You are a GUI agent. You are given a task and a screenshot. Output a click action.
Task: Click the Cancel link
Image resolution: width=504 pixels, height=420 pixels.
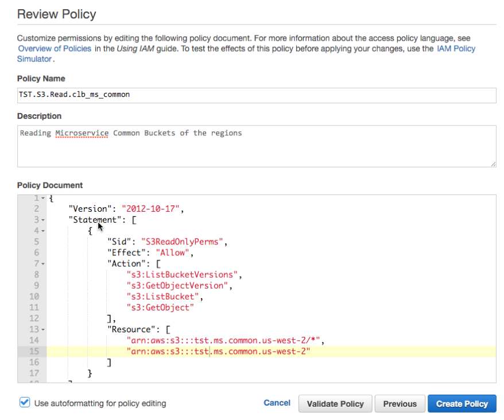pyautogui.click(x=277, y=403)
